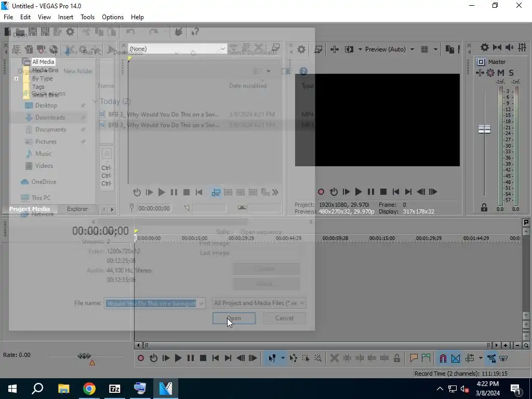The image size is (532, 399).
Task: Open the View menu
Action: 44,17
